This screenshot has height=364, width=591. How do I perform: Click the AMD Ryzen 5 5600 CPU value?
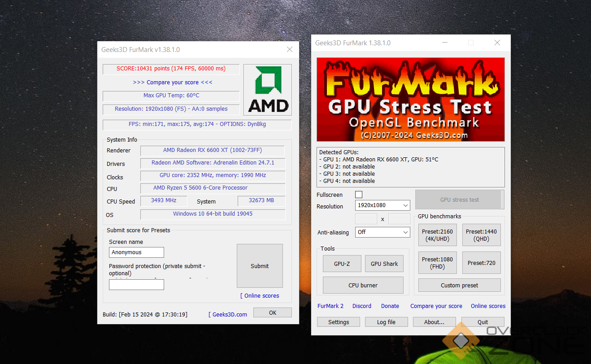tap(213, 188)
